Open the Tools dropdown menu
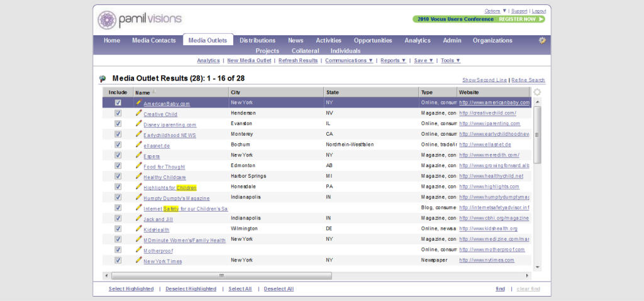The height and width of the screenshot is (301, 644). (x=450, y=60)
